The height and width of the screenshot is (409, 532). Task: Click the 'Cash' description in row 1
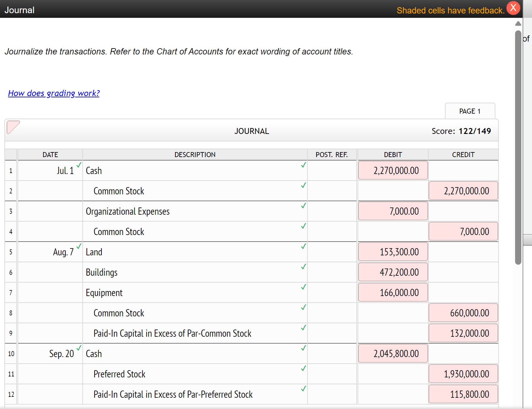point(195,171)
